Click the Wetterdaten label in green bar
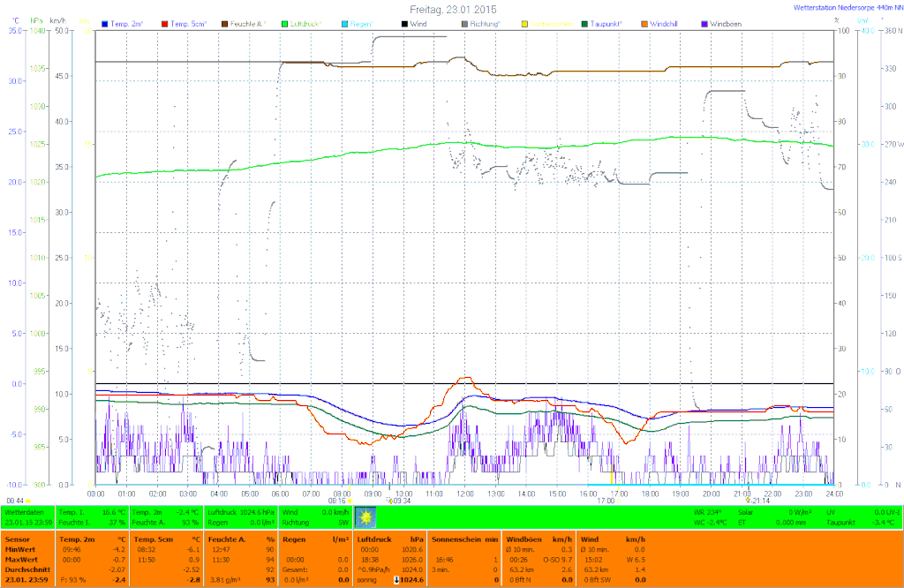The image size is (904, 588). pos(22,512)
